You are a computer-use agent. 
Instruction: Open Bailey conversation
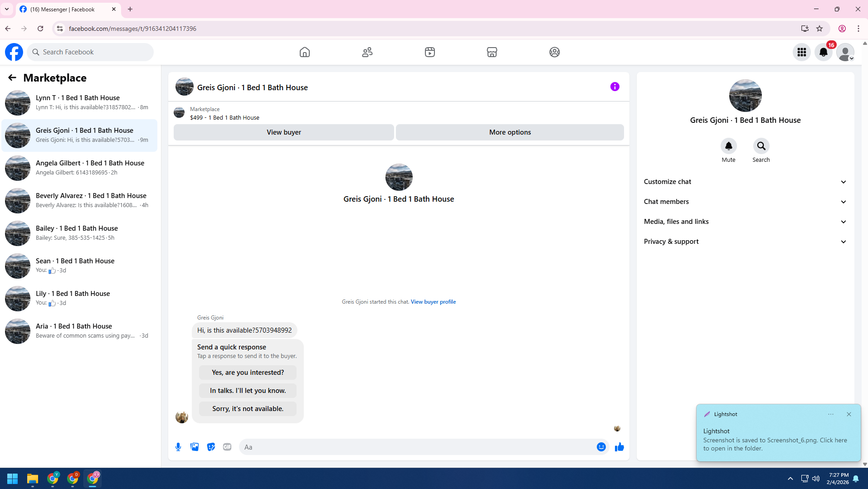79,233
